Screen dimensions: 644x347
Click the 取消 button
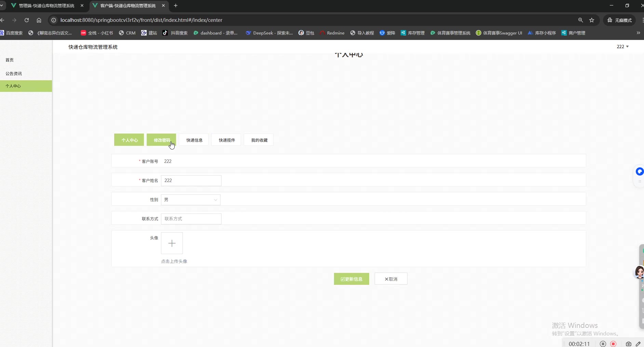(391, 279)
